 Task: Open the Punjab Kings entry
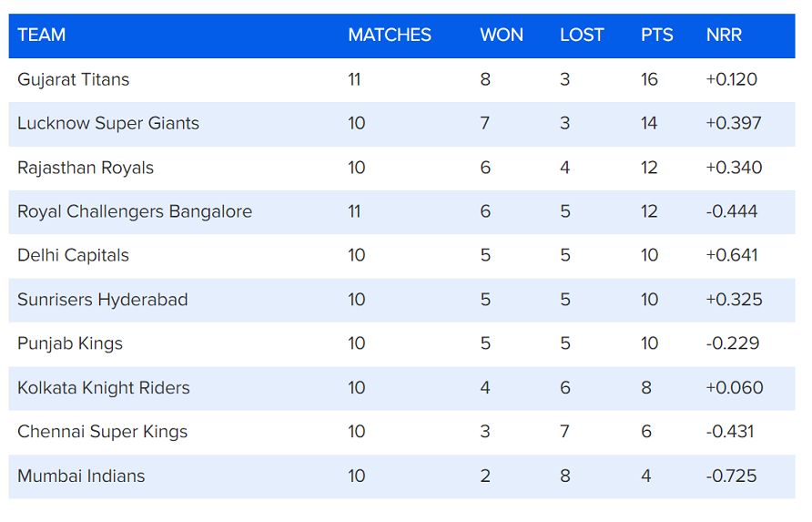69,343
